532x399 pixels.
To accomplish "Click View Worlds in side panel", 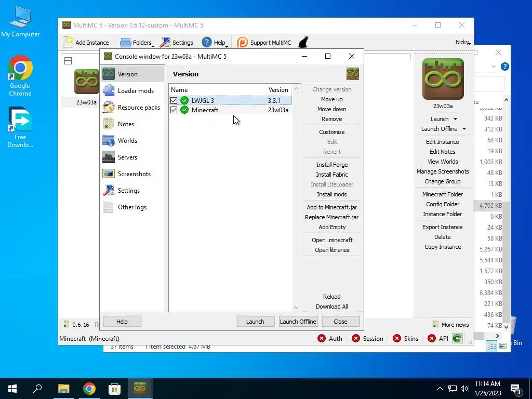I will click(x=443, y=162).
